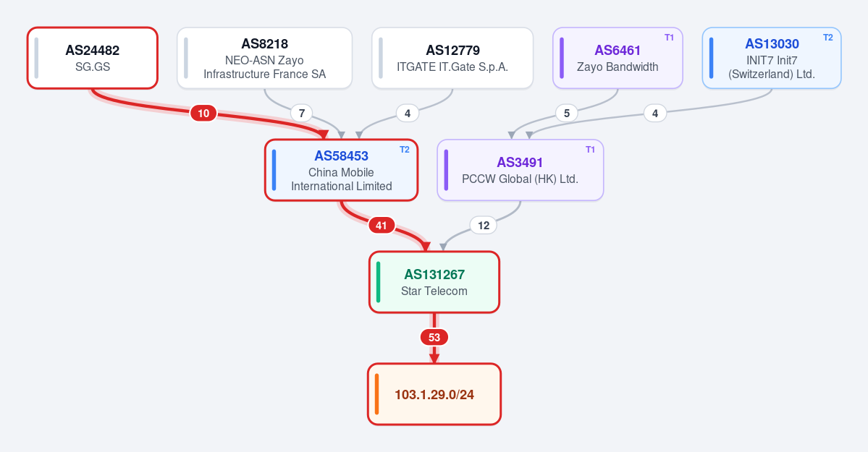Image resolution: width=868 pixels, height=452 pixels.
Task: Select the 103.1.29.0/24 prefix node
Action: pyautogui.click(x=434, y=394)
